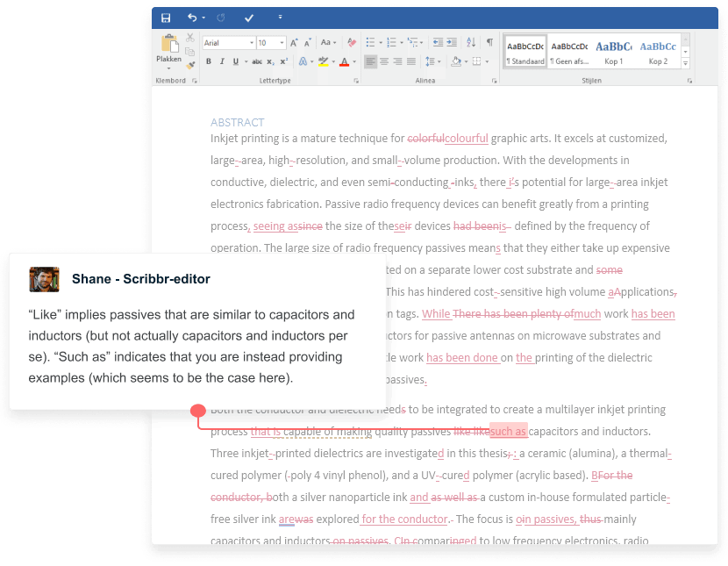Click the inserted word 'colourful' in the abstract

466,139
